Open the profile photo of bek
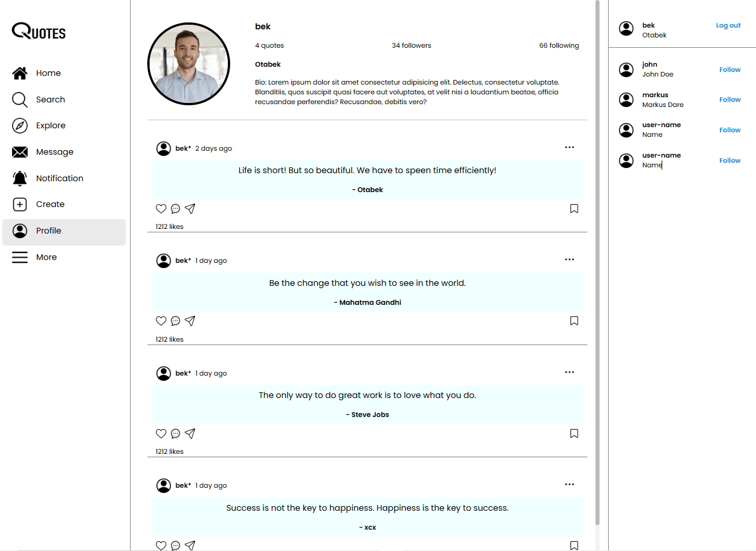Viewport: 756px width, 551px height. (x=189, y=64)
